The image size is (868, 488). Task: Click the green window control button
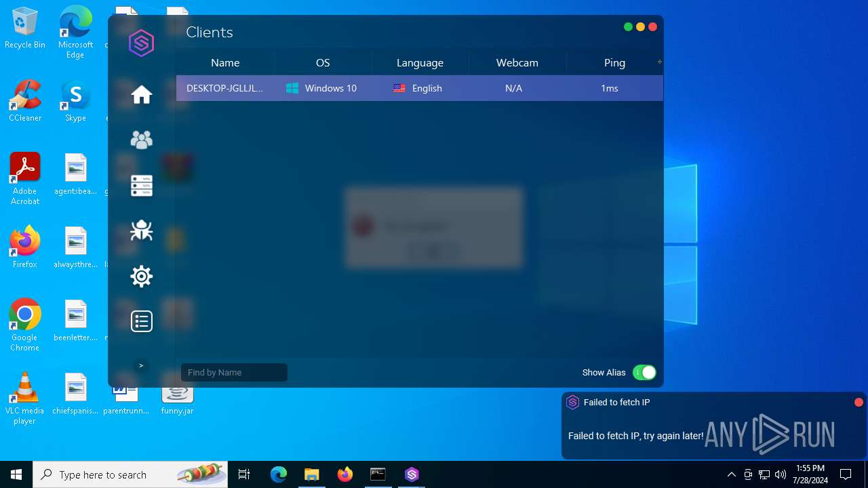pyautogui.click(x=628, y=27)
